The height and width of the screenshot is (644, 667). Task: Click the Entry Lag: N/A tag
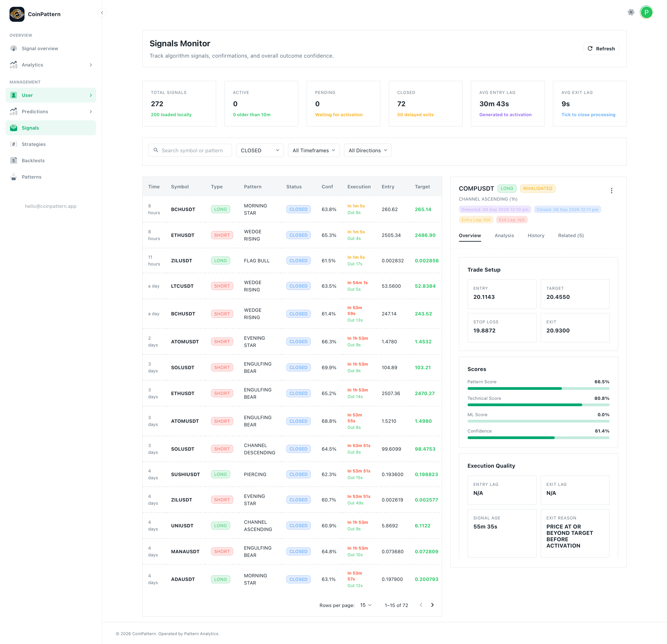point(476,220)
